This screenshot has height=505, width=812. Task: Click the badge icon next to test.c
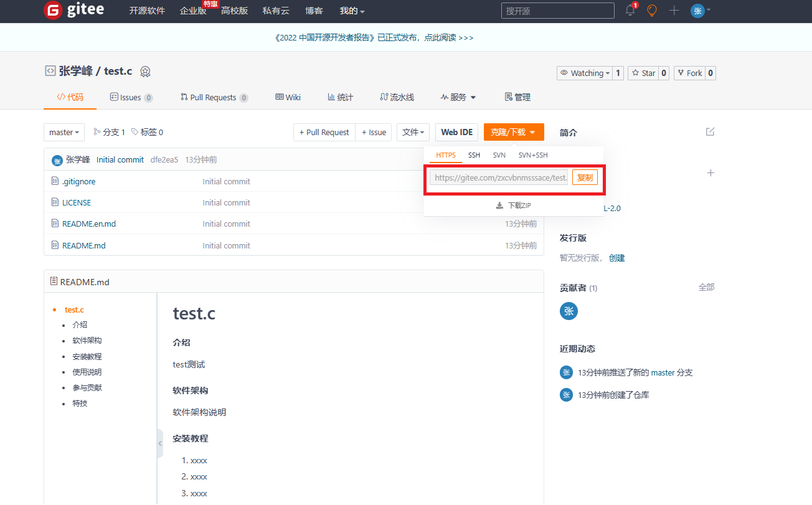tap(145, 72)
